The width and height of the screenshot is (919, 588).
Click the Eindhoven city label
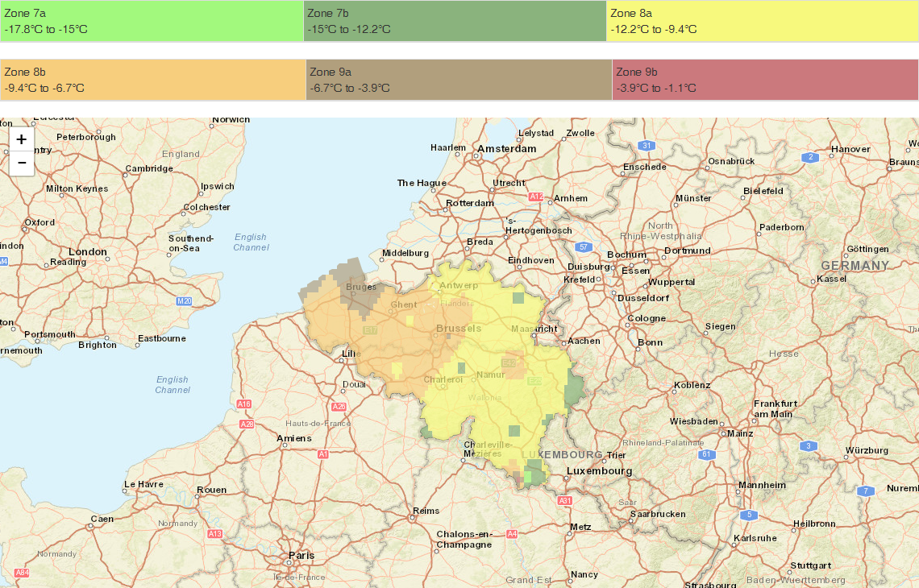(531, 261)
